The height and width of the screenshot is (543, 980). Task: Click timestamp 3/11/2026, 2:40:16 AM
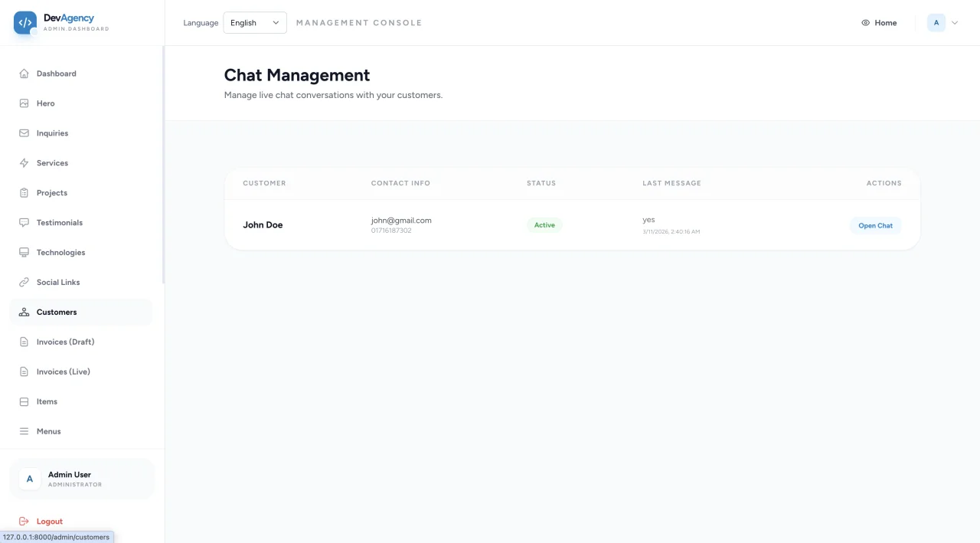pos(671,231)
